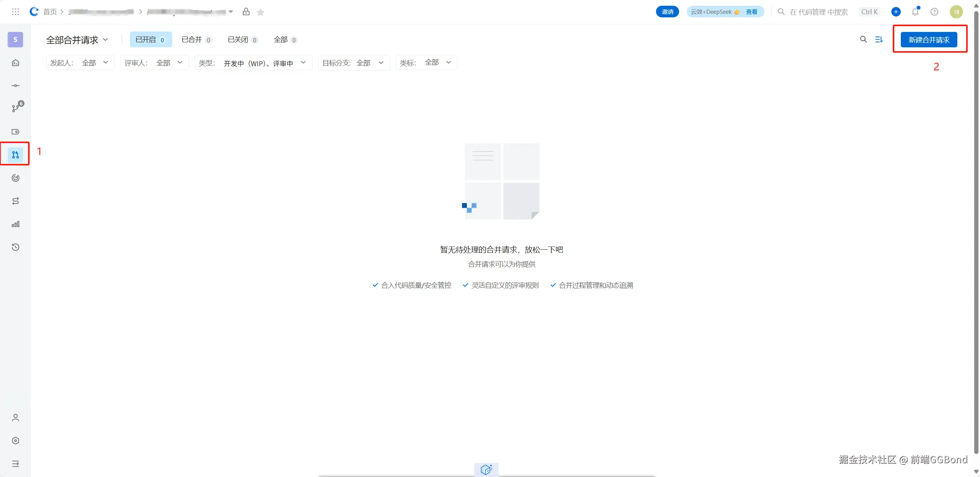This screenshot has width=980, height=477.
Task: Click the 新建合并请求 button
Action: (929, 40)
